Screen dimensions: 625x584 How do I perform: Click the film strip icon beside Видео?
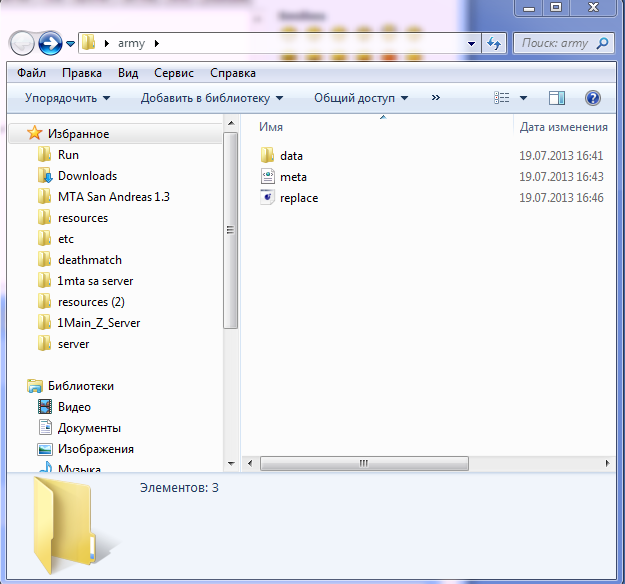point(45,407)
